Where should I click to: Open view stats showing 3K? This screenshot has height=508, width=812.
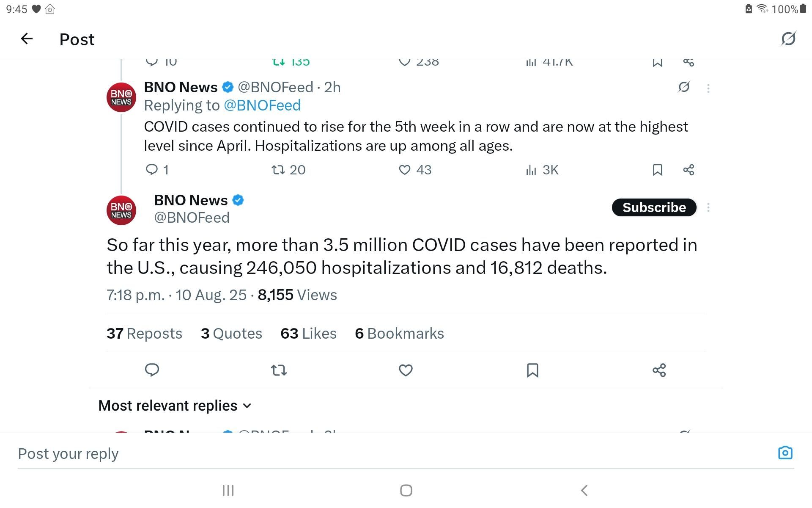[542, 170]
